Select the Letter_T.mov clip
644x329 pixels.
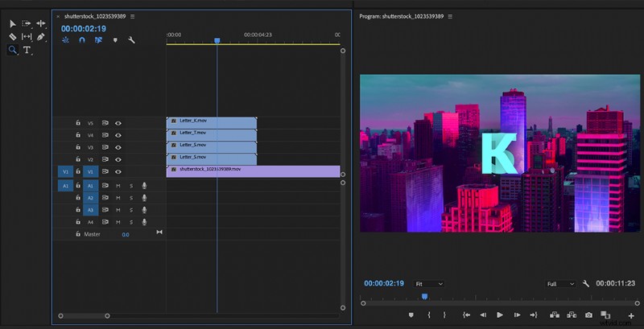click(x=212, y=135)
